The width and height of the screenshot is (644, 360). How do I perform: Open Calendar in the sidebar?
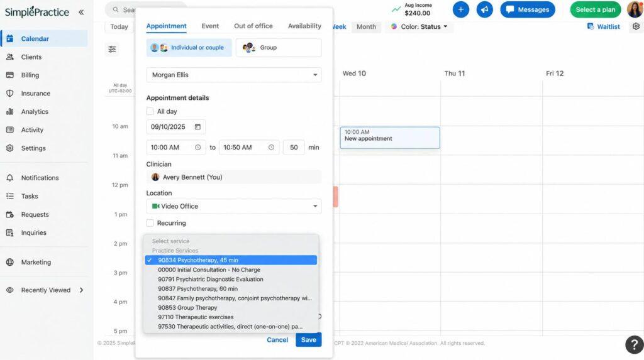tap(45, 38)
